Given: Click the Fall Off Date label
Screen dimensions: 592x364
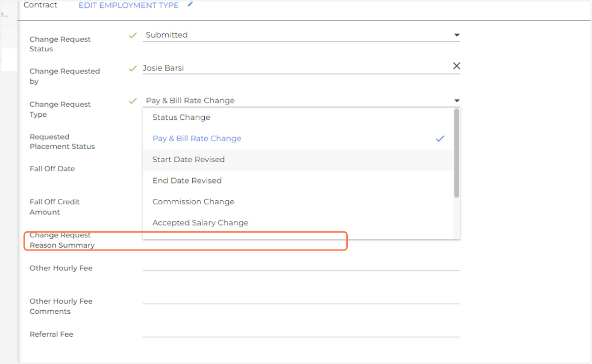Looking at the screenshot, I should (x=52, y=169).
